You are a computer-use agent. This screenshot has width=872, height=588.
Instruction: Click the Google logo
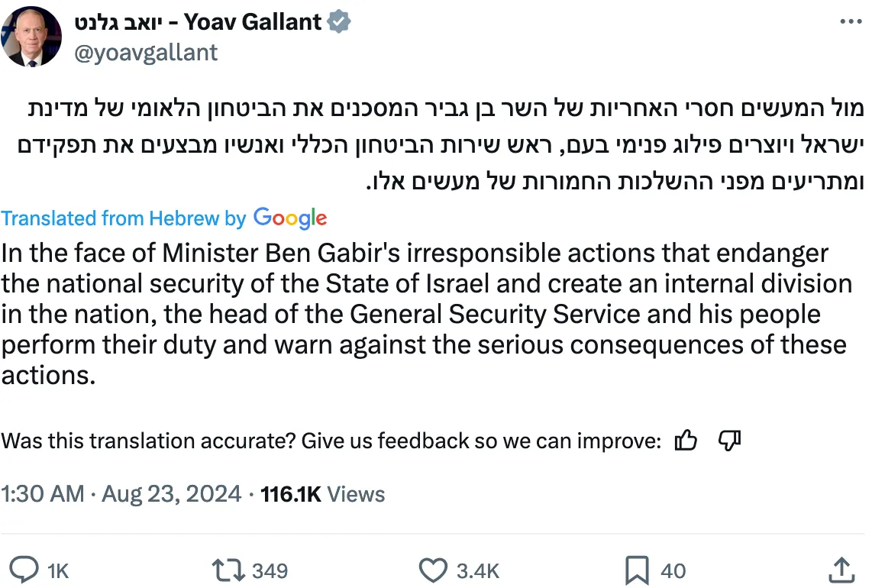point(290,218)
